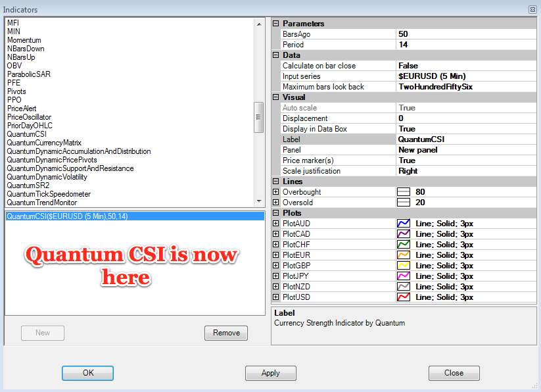Select Pivots in the indicator list

click(x=16, y=91)
